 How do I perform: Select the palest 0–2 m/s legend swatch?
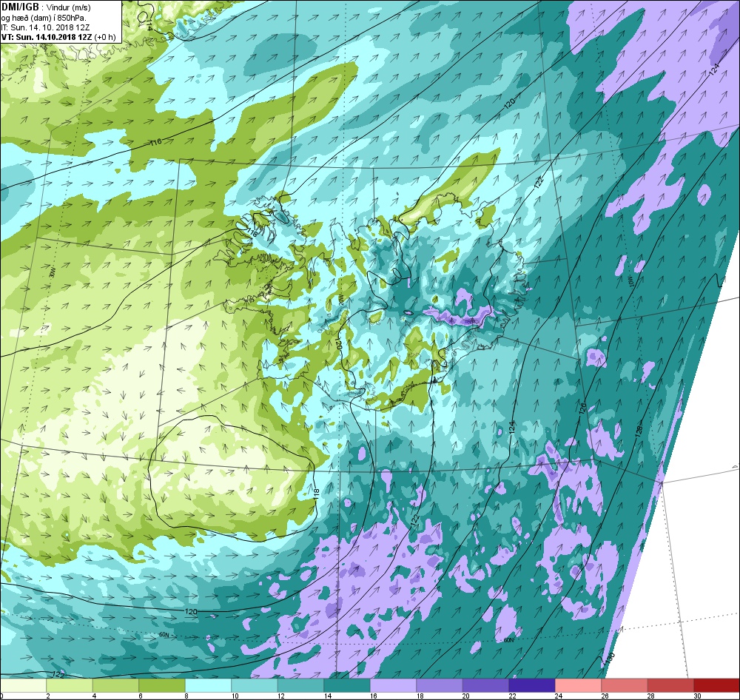[23, 685]
